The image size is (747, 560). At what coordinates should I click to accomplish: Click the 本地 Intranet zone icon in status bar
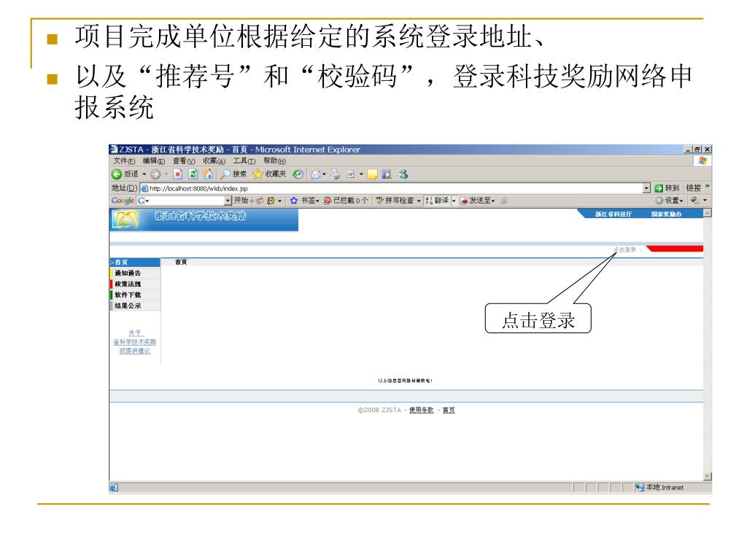point(640,487)
